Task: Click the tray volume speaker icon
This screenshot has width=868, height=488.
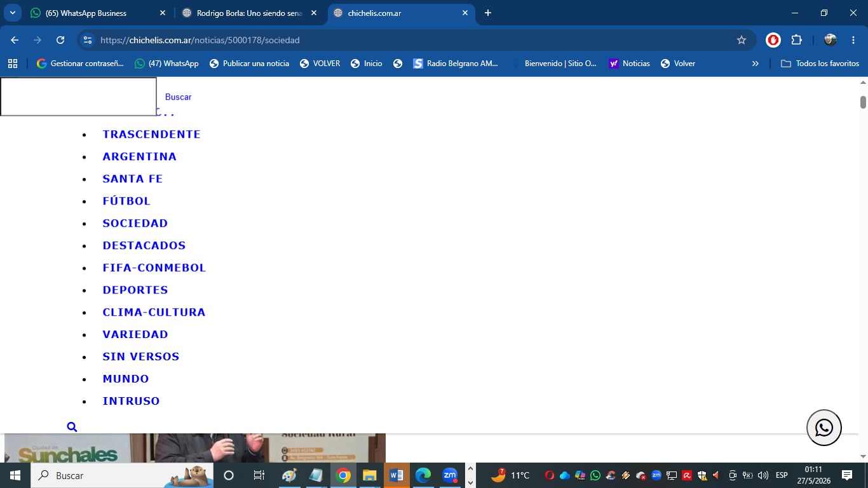Action: [763, 475]
